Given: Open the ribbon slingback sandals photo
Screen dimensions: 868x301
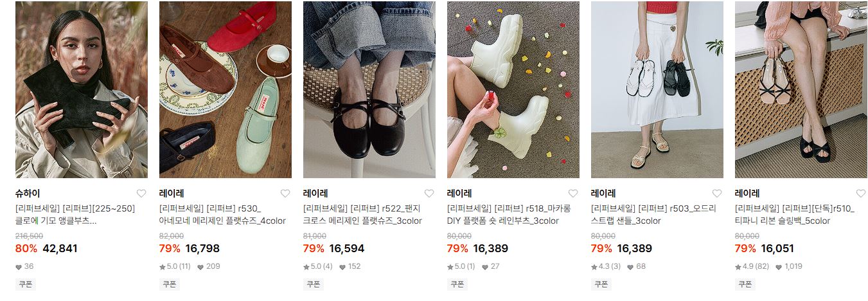Looking at the screenshot, I should tap(801, 89).
